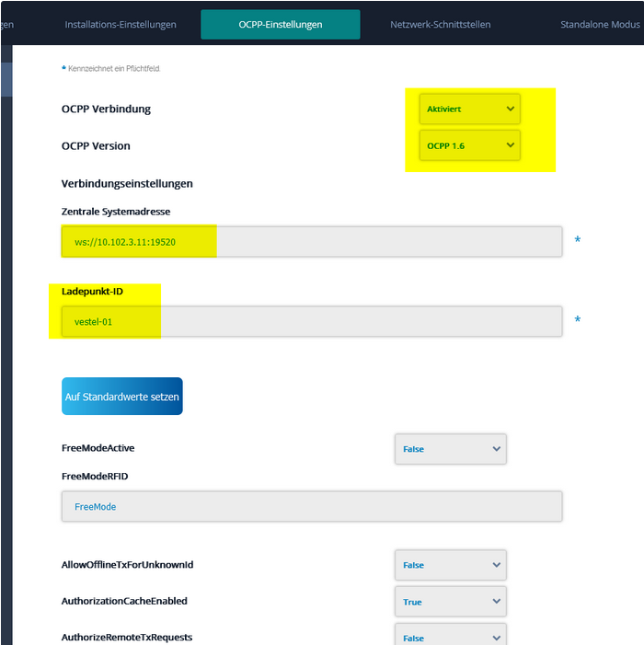Viewport: 644px width, 645px height.
Task: Open the Installations-Einstellungen tab
Action: click(x=121, y=25)
